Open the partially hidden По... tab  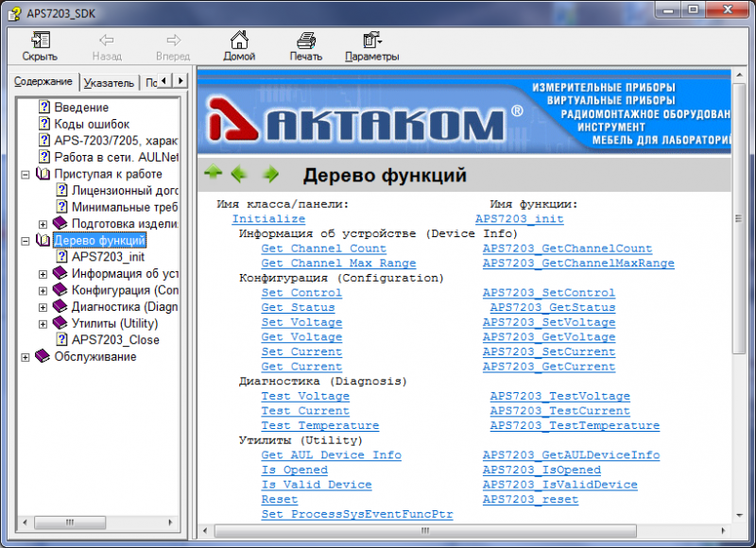tap(150, 83)
